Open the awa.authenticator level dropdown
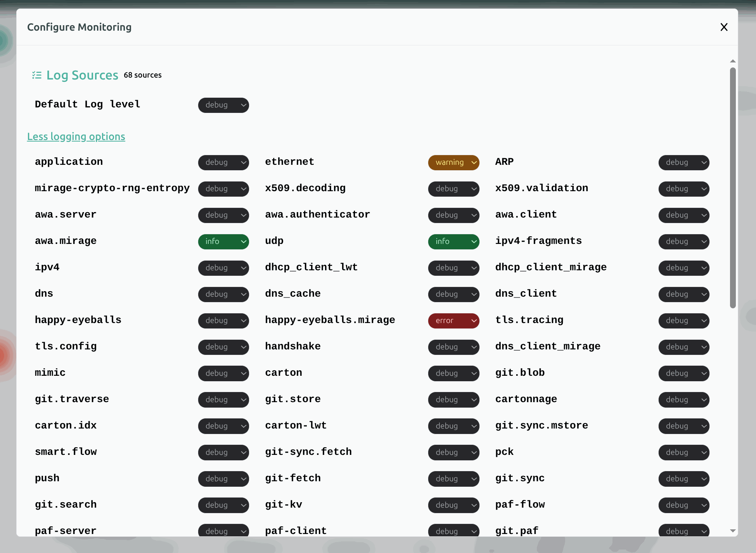Image resolution: width=756 pixels, height=553 pixels. (x=453, y=215)
